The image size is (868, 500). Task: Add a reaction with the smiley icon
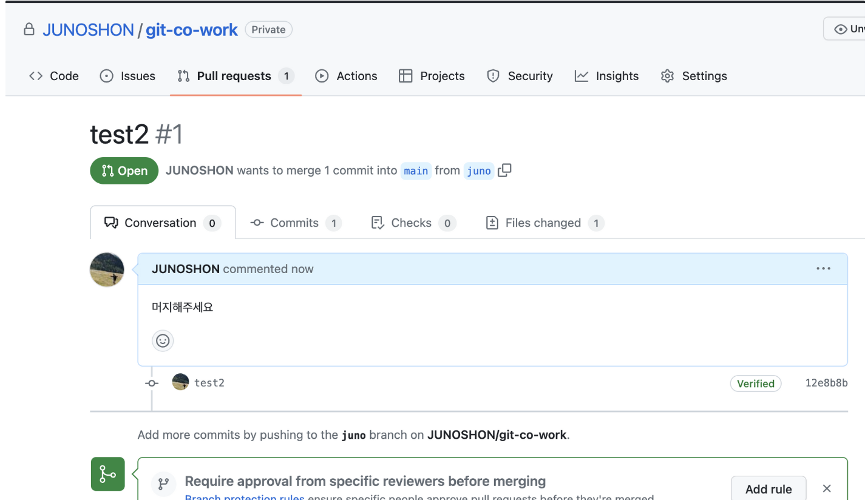click(x=163, y=341)
